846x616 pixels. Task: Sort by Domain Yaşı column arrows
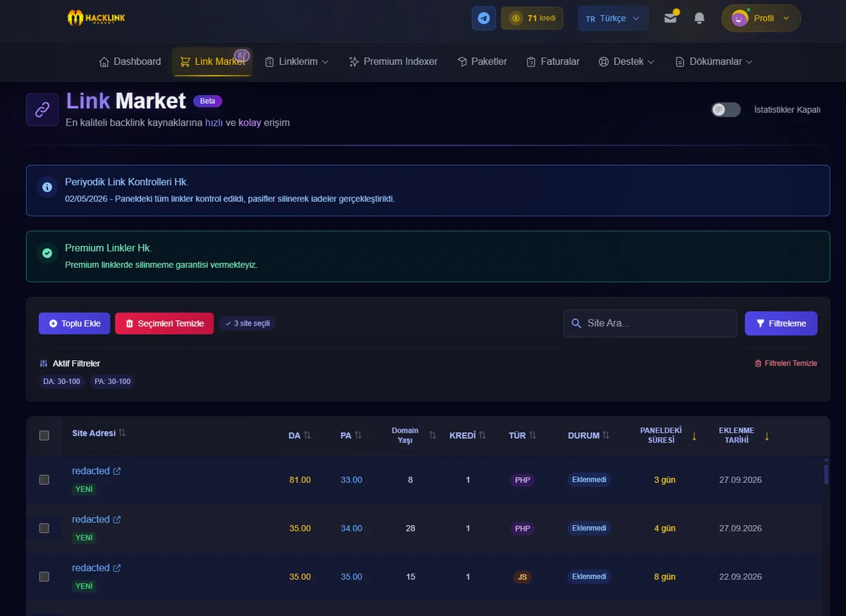433,436
